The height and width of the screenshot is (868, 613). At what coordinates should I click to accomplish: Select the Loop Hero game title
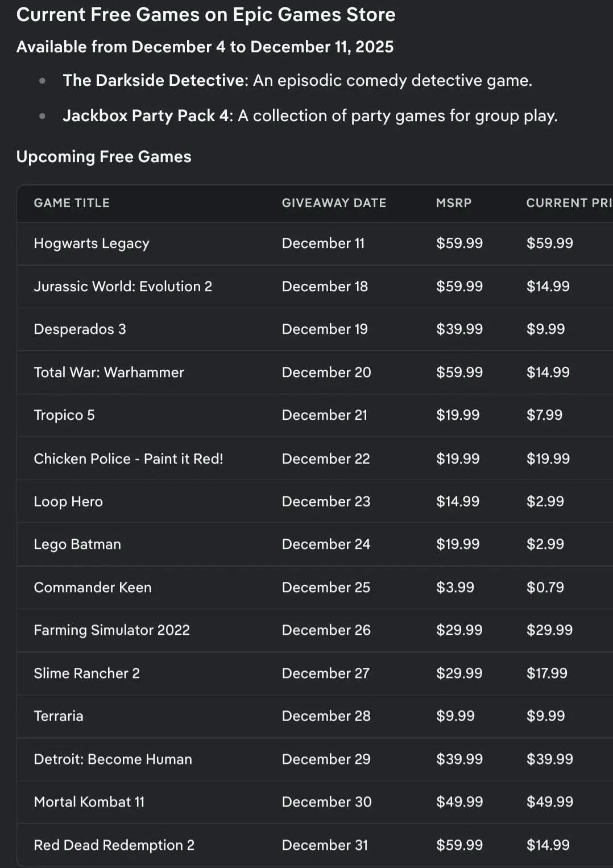[68, 502]
